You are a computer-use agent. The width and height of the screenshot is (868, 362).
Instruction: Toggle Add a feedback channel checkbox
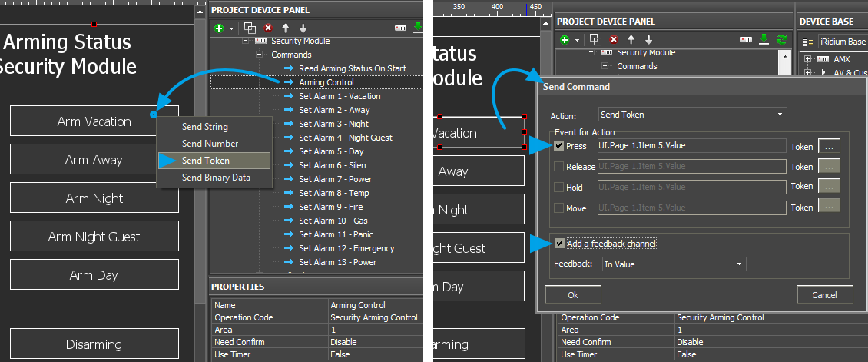pyautogui.click(x=559, y=244)
